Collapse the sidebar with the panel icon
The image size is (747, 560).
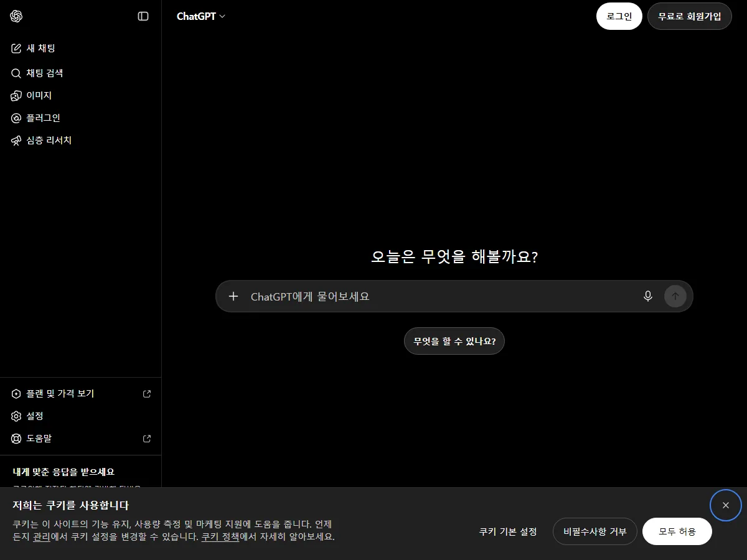(x=143, y=16)
